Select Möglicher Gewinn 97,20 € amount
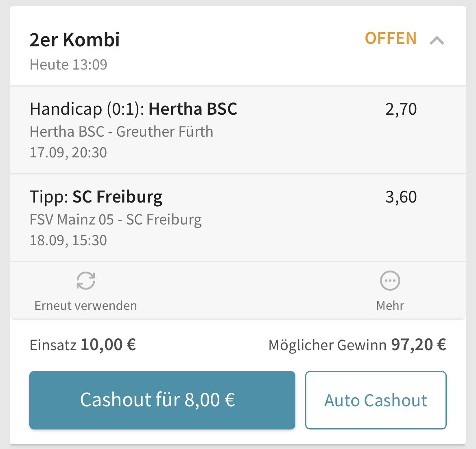 pyautogui.click(x=357, y=345)
